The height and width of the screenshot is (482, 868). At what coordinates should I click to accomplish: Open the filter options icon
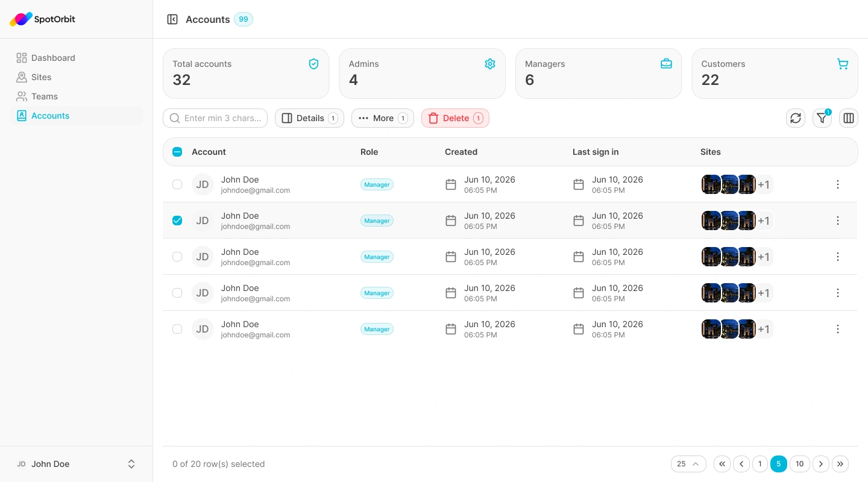pyautogui.click(x=822, y=118)
